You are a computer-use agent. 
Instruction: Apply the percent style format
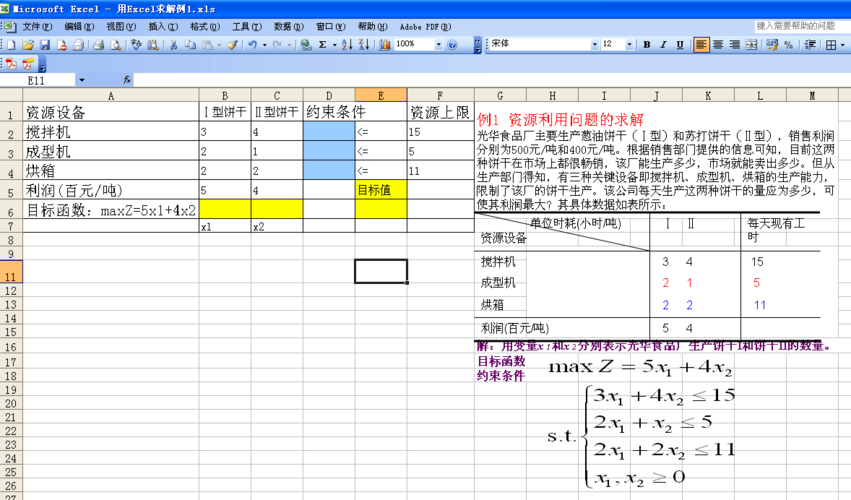[x=789, y=45]
